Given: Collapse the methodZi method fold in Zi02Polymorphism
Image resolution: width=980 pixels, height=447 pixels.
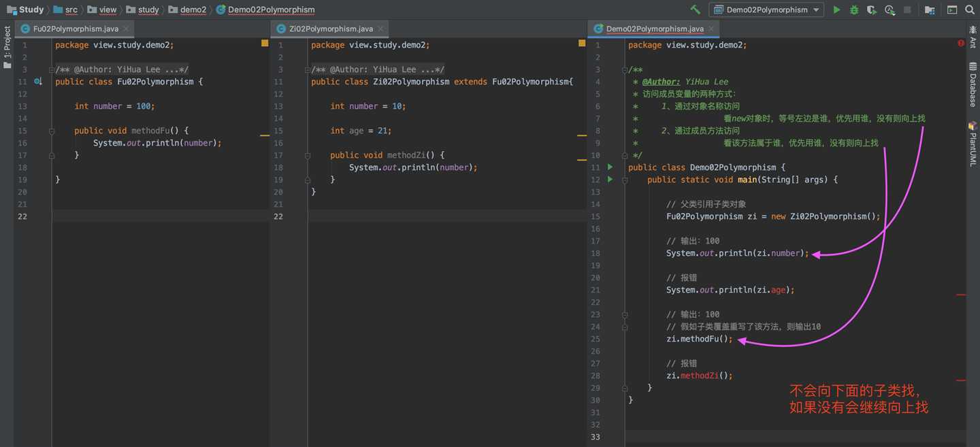Looking at the screenshot, I should coord(308,155).
